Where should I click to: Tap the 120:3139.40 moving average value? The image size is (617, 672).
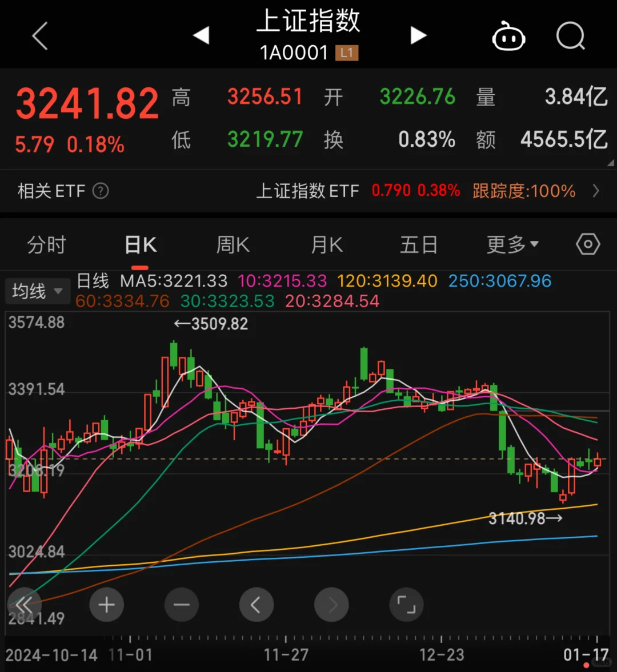(387, 281)
